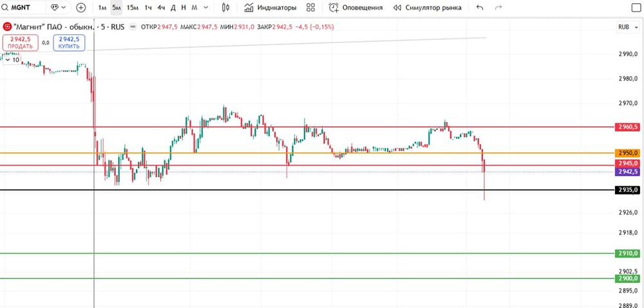
Task: Select the 2960,5 red price level label
Action: [627, 127]
